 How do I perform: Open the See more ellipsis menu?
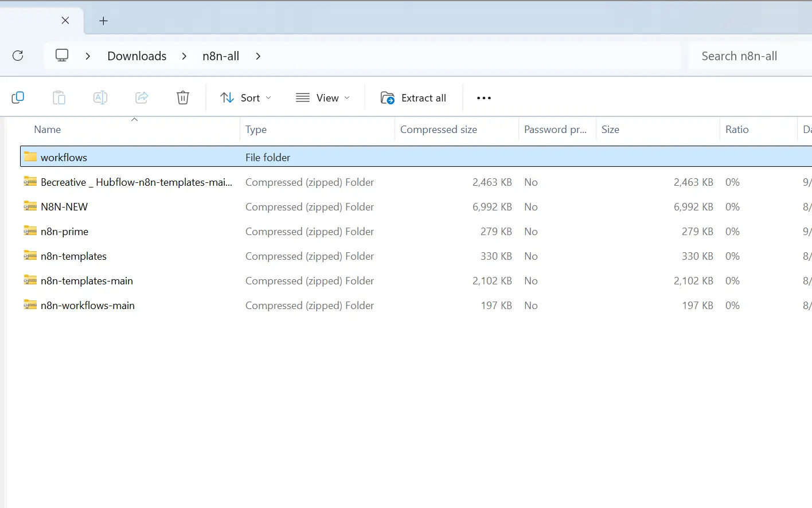pyautogui.click(x=484, y=98)
